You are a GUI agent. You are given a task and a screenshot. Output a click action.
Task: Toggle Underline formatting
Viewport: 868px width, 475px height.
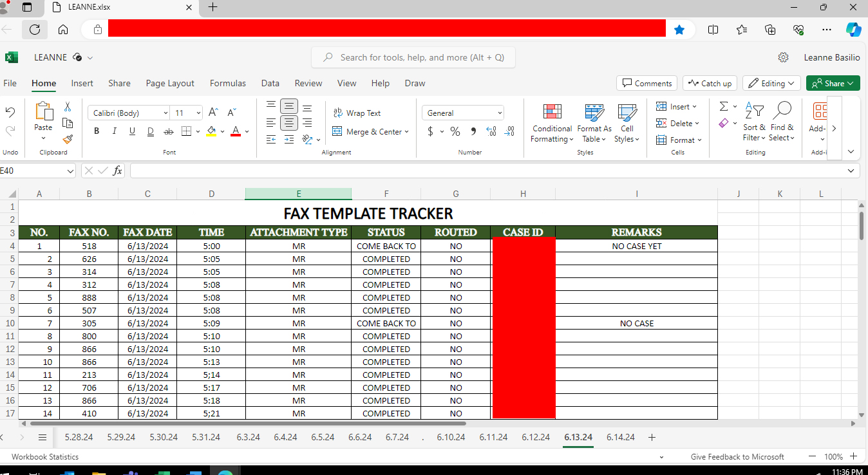tap(132, 131)
